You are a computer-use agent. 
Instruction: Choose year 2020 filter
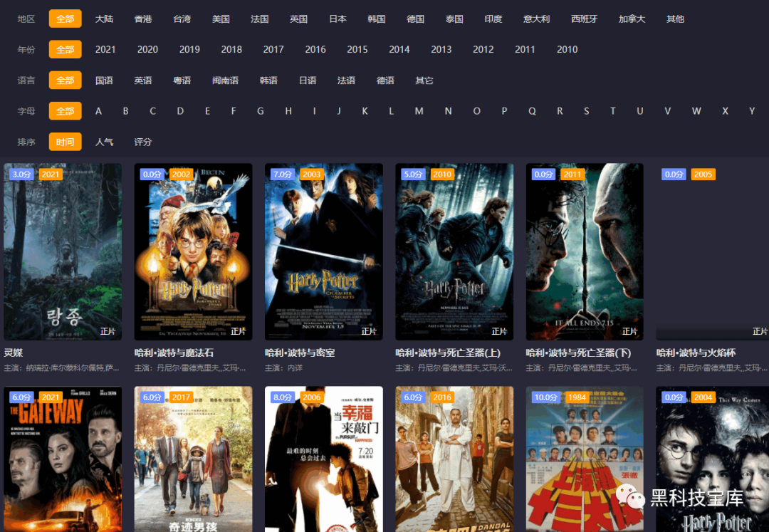coord(147,50)
